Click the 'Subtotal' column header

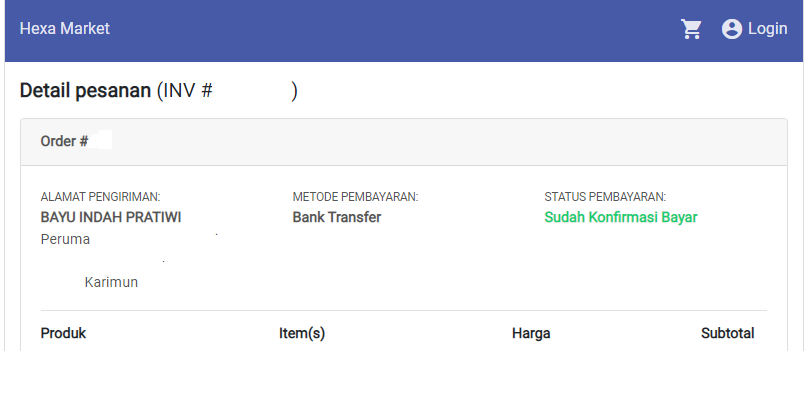(x=728, y=333)
